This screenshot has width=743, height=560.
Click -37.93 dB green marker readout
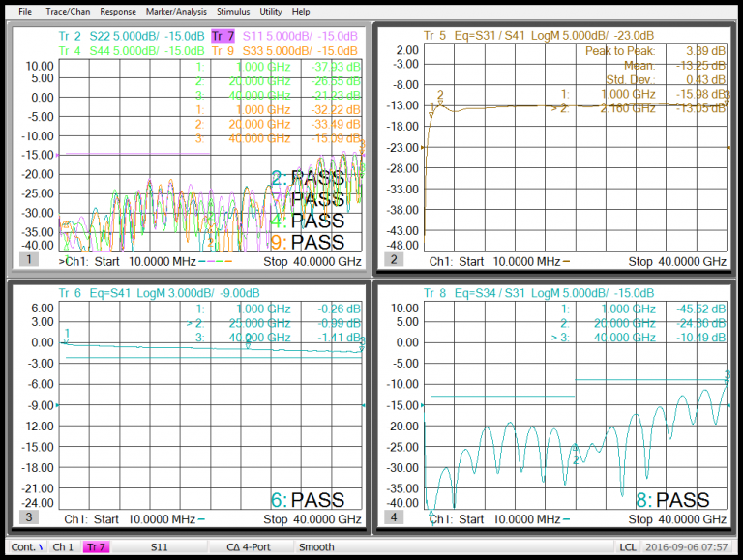(x=336, y=68)
